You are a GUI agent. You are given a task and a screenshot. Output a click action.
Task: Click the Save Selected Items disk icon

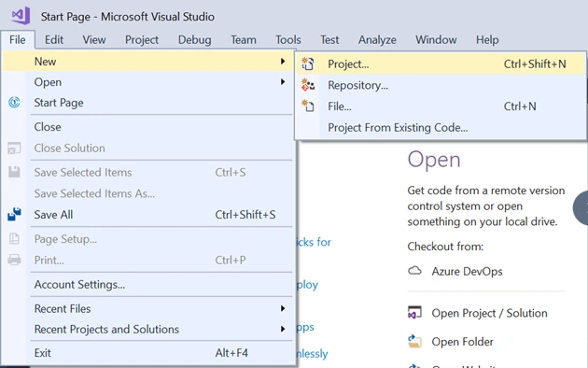(x=14, y=172)
